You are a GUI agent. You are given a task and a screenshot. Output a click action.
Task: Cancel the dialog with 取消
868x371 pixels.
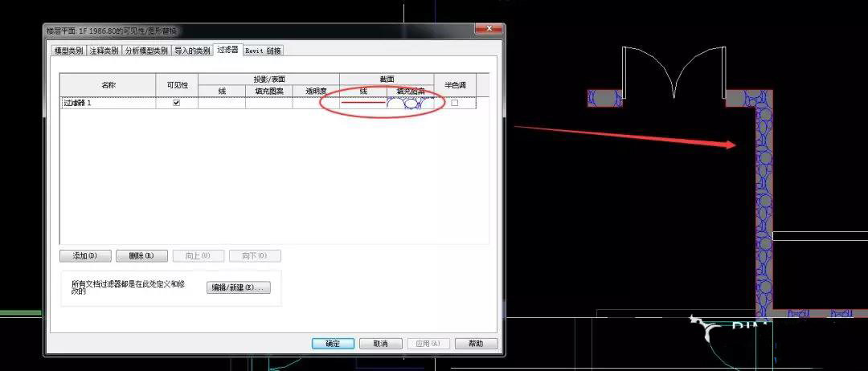pos(380,344)
